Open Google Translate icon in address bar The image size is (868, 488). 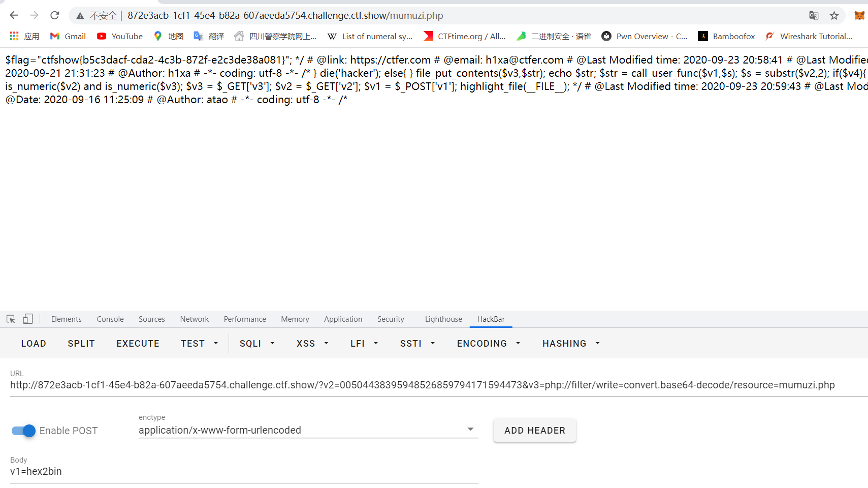coord(814,16)
